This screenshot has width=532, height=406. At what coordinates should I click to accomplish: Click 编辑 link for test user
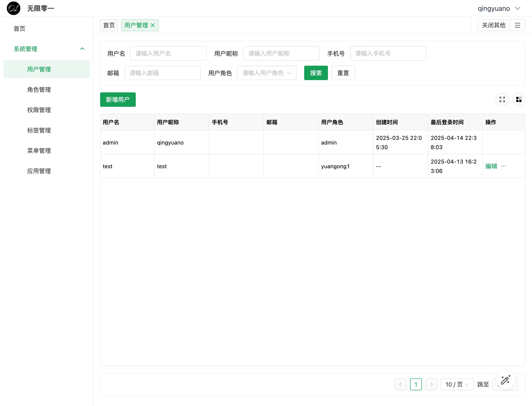[491, 166]
